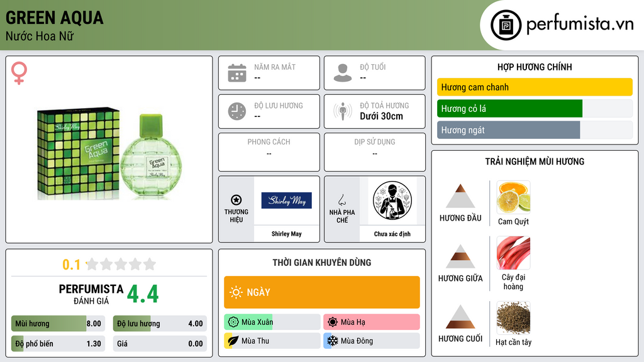Click the GREEN AQUA title heading
This screenshot has height=362, width=644.
point(55,18)
